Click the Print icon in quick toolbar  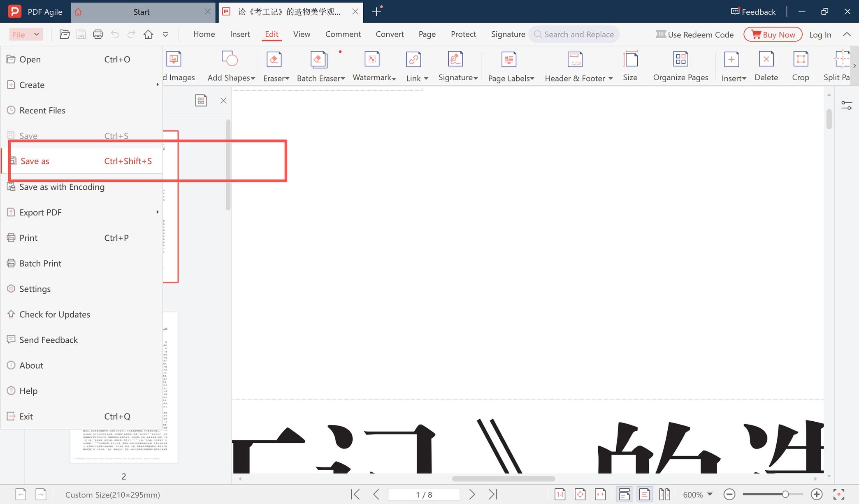(98, 35)
